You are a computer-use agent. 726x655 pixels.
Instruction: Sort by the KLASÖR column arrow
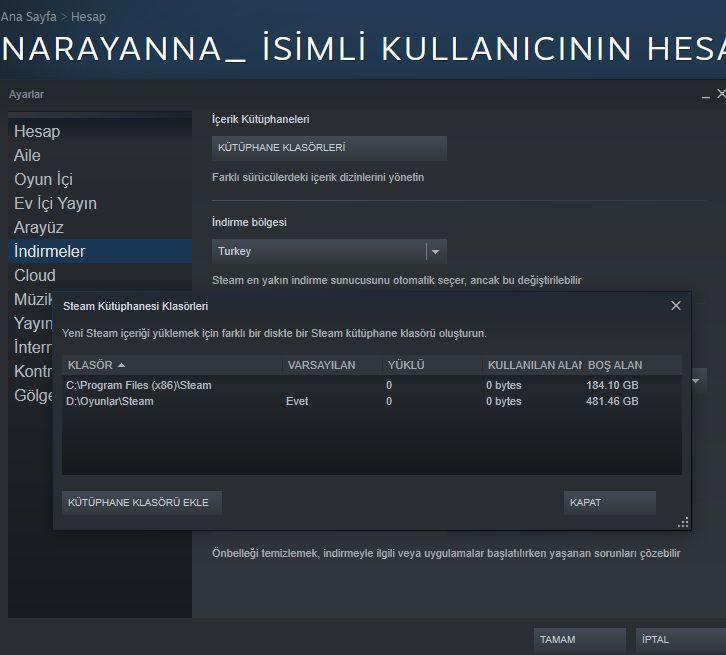(121, 365)
